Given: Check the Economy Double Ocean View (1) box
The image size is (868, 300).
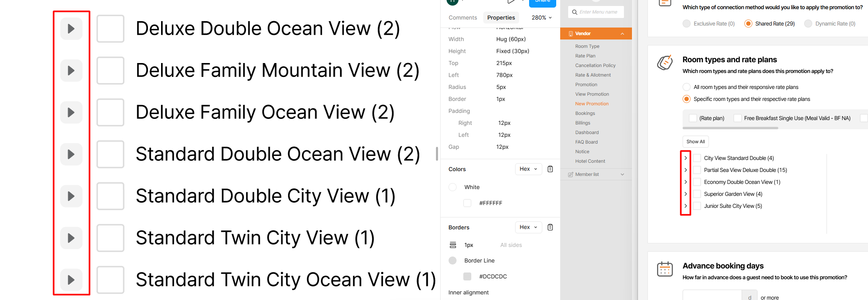Looking at the screenshot, I should pos(697,182).
